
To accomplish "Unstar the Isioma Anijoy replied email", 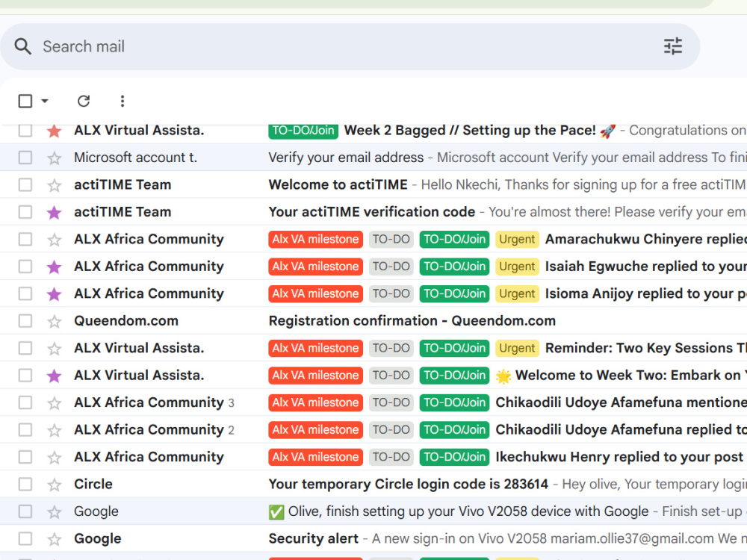I will (x=55, y=293).
